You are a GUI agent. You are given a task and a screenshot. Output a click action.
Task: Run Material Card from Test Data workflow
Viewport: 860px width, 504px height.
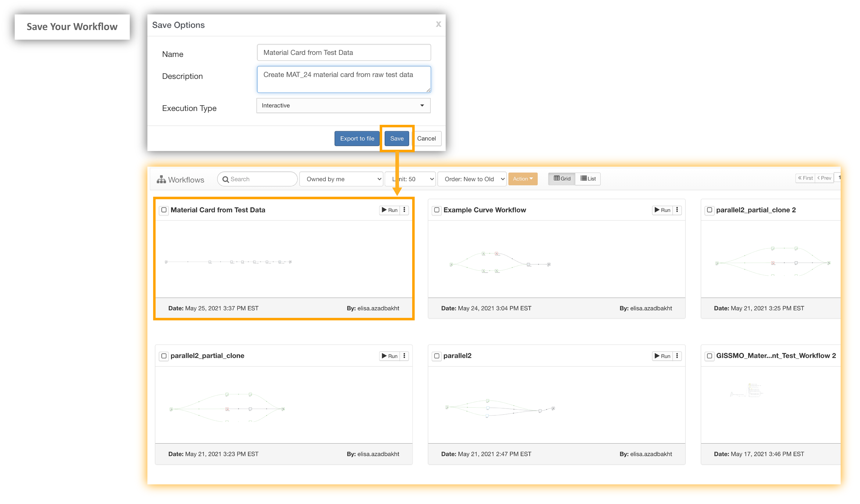(x=389, y=210)
